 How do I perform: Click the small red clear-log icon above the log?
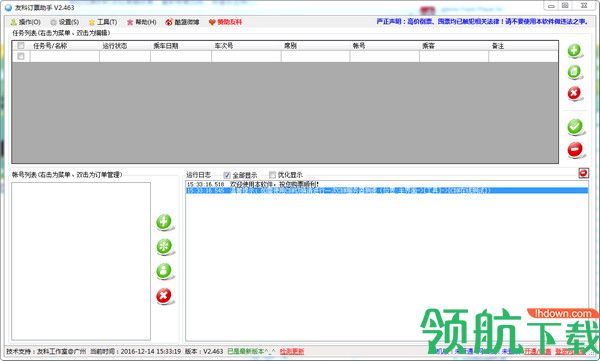click(583, 173)
